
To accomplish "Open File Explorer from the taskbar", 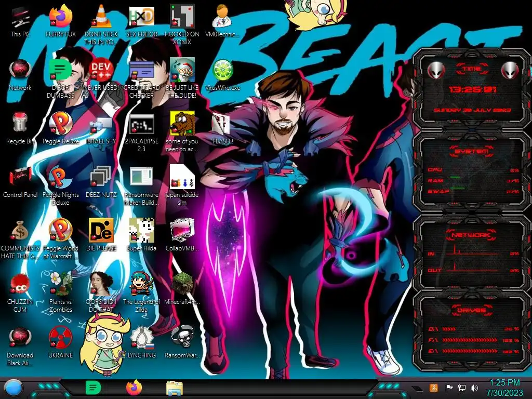I will (x=175, y=388).
